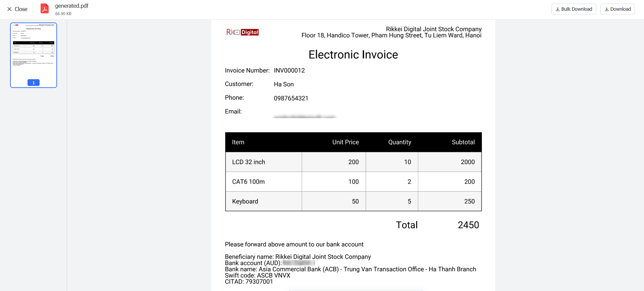Click the generated.pdf file name

point(71,6)
